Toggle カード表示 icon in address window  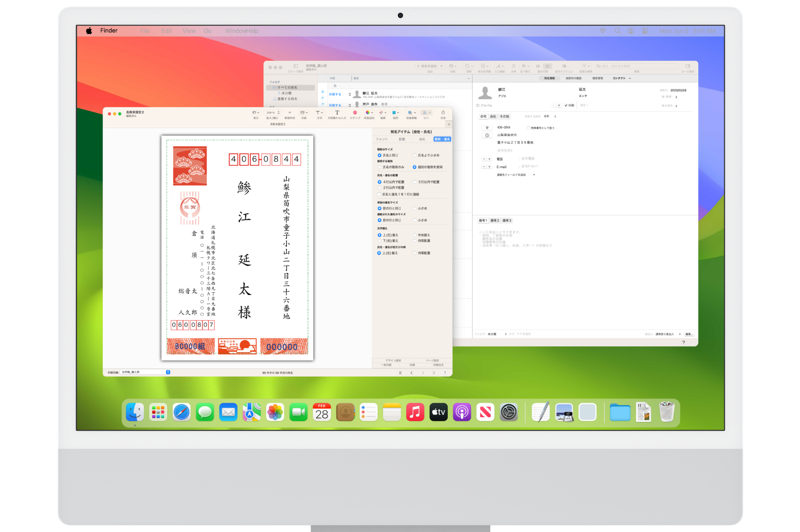tap(688, 66)
